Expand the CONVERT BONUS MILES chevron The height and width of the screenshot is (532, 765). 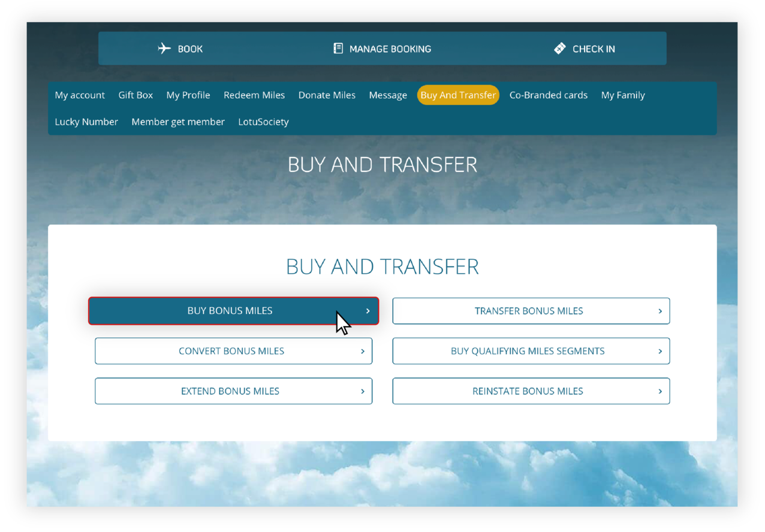[362, 351]
